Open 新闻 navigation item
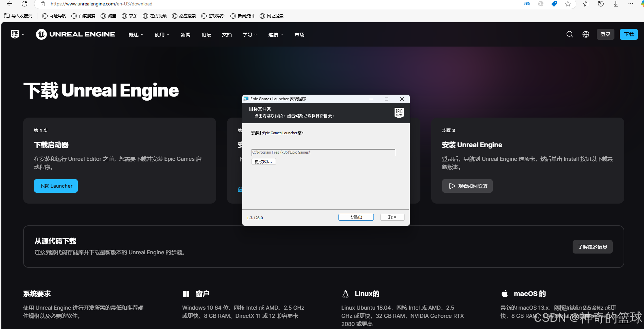Image resolution: width=644 pixels, height=329 pixels. pyautogui.click(x=186, y=35)
